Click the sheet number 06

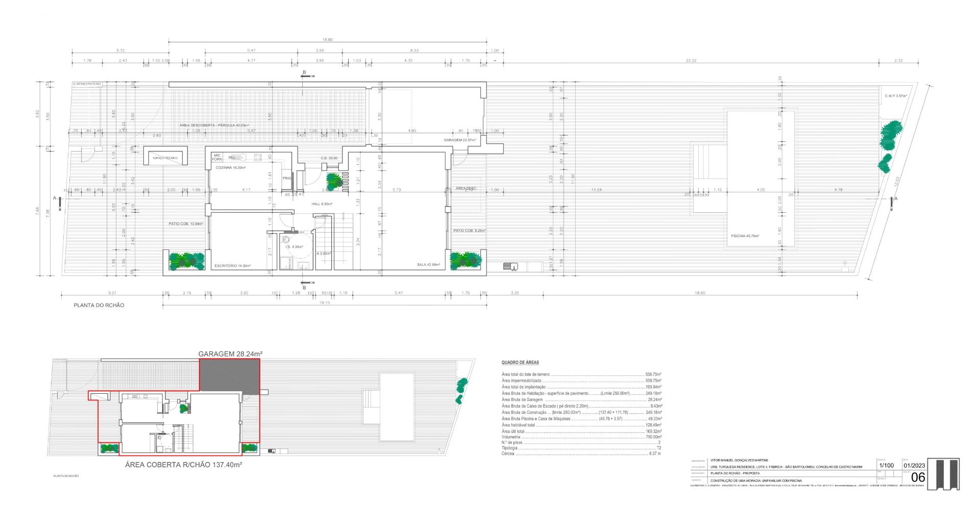click(918, 477)
